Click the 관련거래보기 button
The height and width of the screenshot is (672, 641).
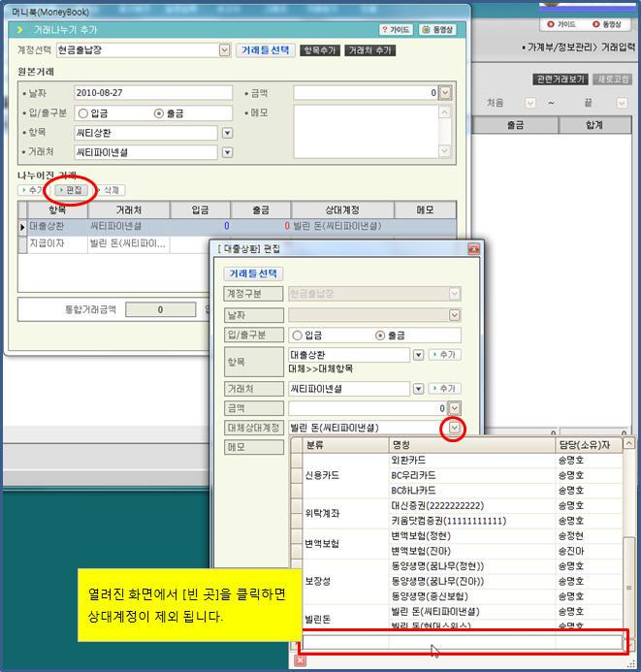click(x=561, y=79)
